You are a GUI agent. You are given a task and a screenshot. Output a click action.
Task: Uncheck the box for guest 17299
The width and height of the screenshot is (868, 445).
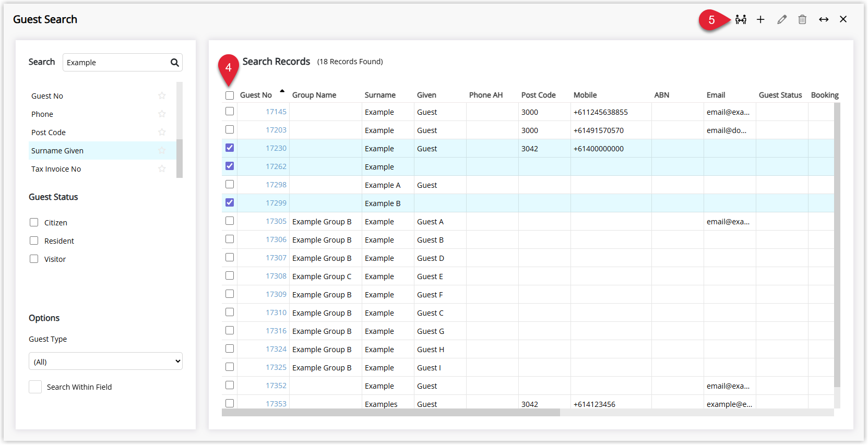tap(230, 202)
